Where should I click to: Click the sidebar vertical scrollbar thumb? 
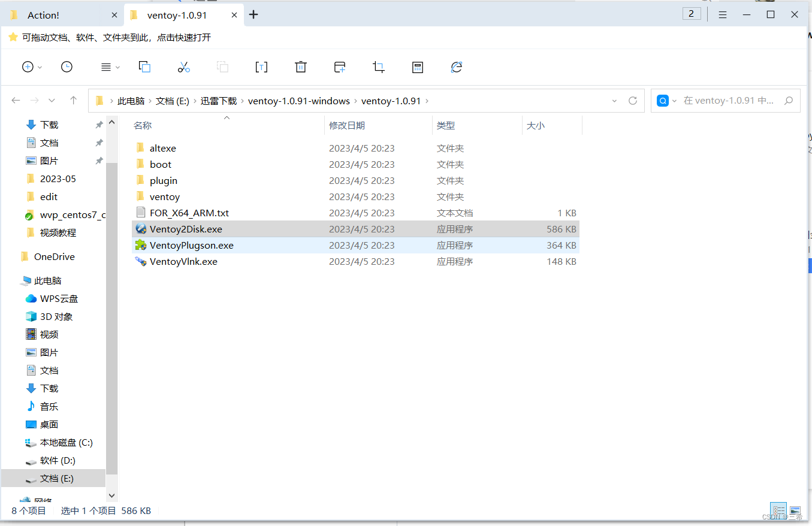tap(111, 318)
